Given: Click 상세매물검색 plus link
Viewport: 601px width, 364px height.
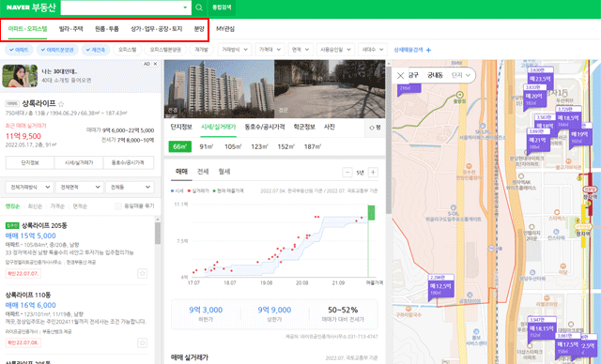Looking at the screenshot, I should pyautogui.click(x=412, y=50).
